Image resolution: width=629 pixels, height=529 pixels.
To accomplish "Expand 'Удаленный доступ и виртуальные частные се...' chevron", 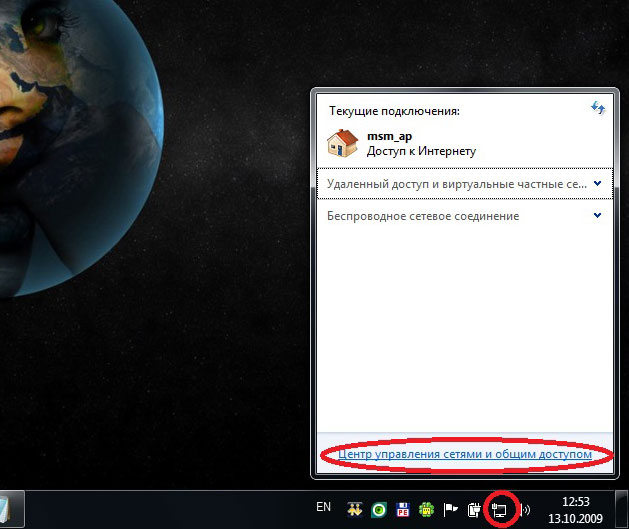I will 597,183.
